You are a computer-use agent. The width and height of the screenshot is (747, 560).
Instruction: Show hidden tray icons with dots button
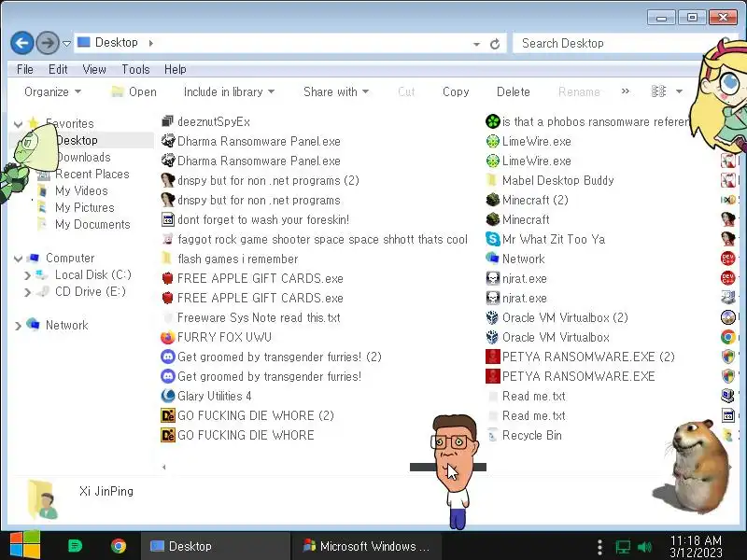click(599, 547)
